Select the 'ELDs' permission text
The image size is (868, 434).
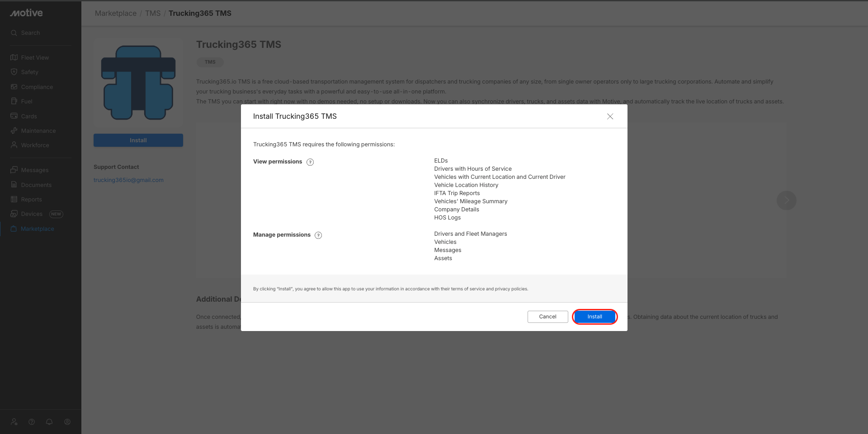(441, 161)
